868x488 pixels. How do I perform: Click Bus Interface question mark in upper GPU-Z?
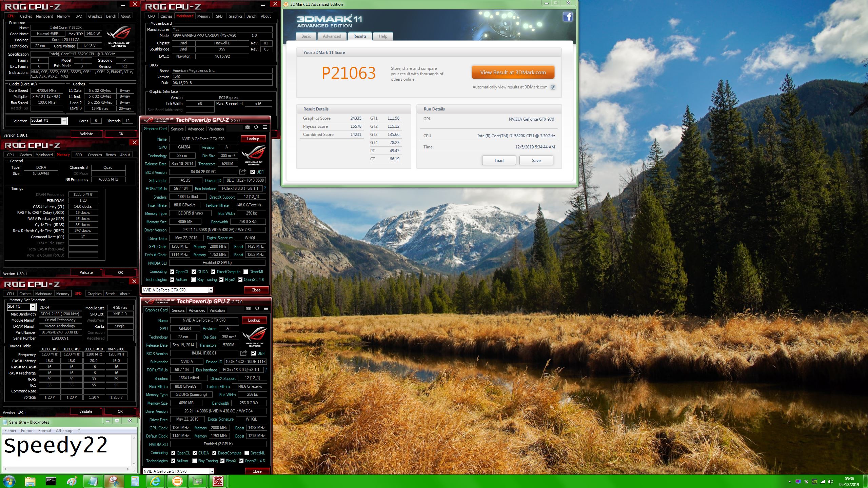coord(265,188)
